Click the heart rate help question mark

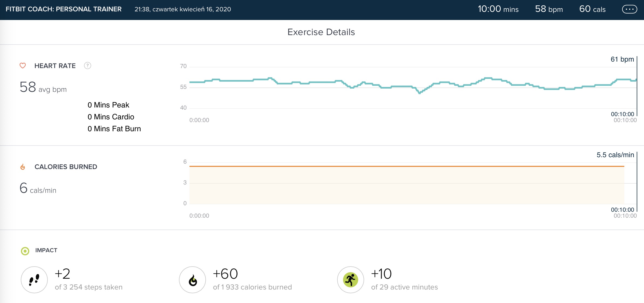click(87, 66)
